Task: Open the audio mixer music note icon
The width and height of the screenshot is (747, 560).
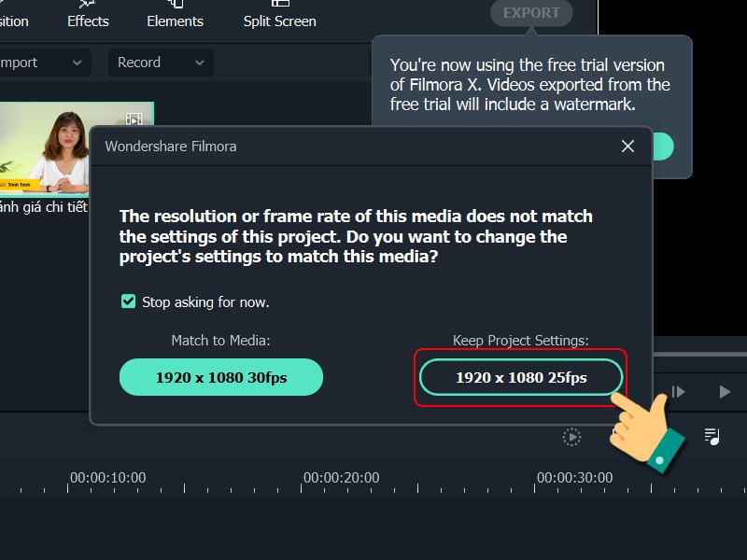Action: pyautogui.click(x=713, y=434)
